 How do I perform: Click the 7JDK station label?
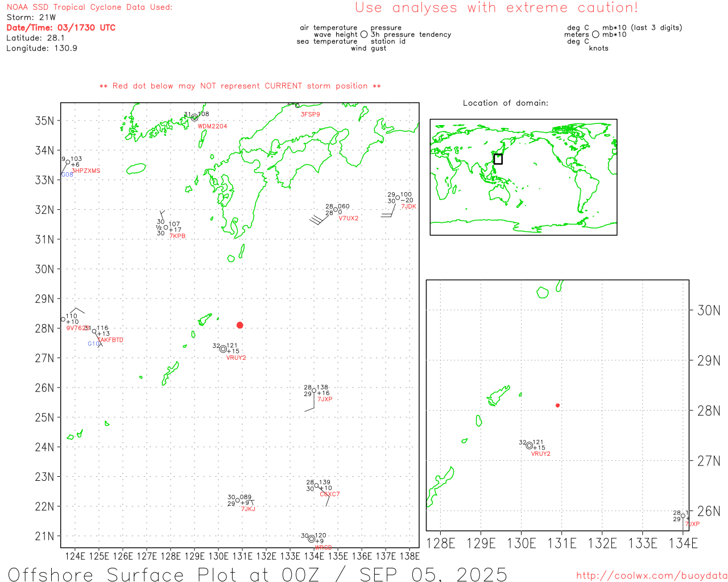(x=408, y=206)
